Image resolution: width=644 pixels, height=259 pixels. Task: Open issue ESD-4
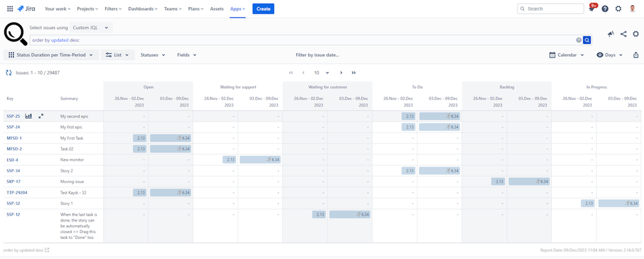coord(12,160)
